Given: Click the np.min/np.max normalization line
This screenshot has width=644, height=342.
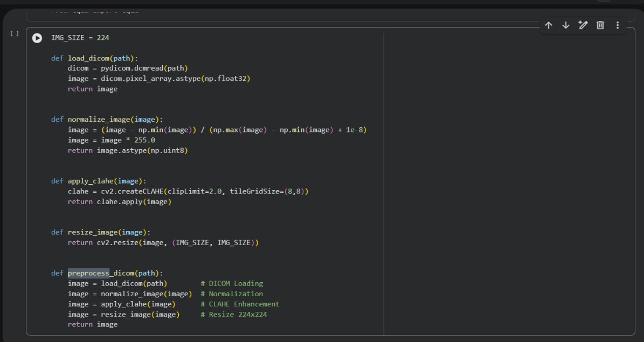Looking at the screenshot, I should (x=217, y=130).
